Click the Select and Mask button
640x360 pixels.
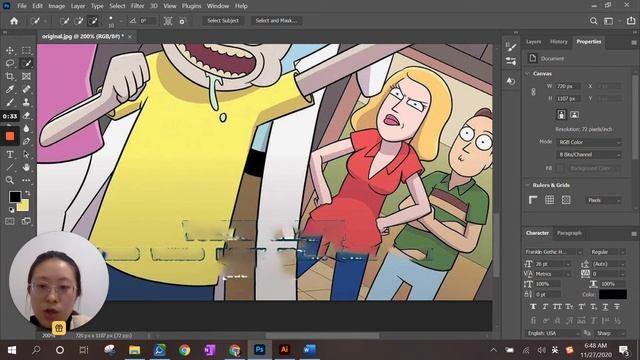(276, 21)
